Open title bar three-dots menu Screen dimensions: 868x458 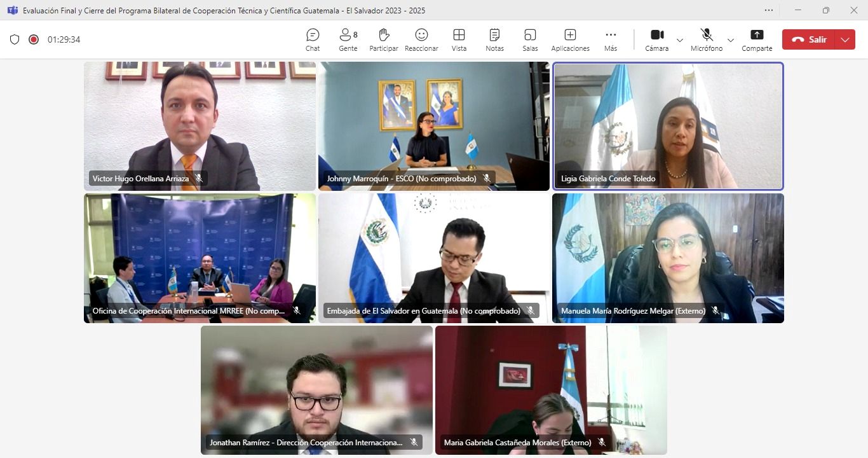coord(769,10)
